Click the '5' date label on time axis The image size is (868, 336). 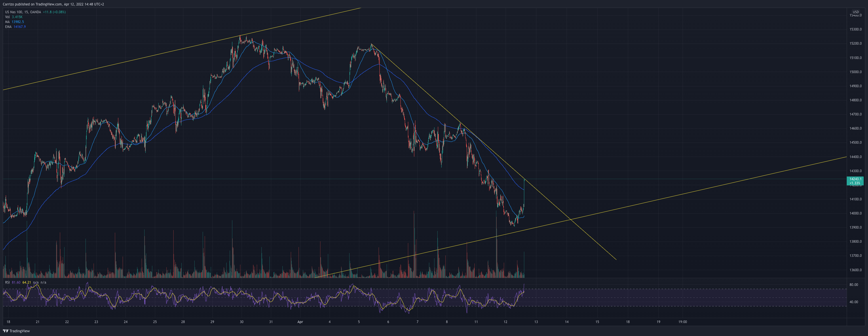(x=359, y=322)
